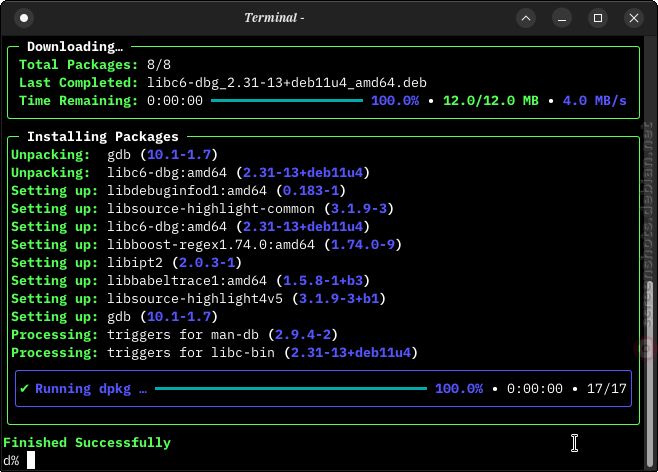Select version '3.1.9-3+b1'
This screenshot has height=472, width=658.
(339, 299)
